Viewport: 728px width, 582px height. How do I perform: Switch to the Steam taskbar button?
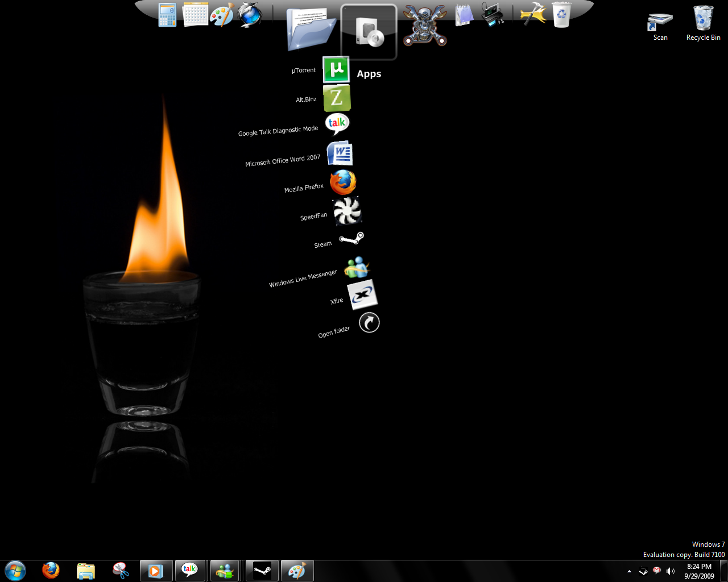coord(262,571)
